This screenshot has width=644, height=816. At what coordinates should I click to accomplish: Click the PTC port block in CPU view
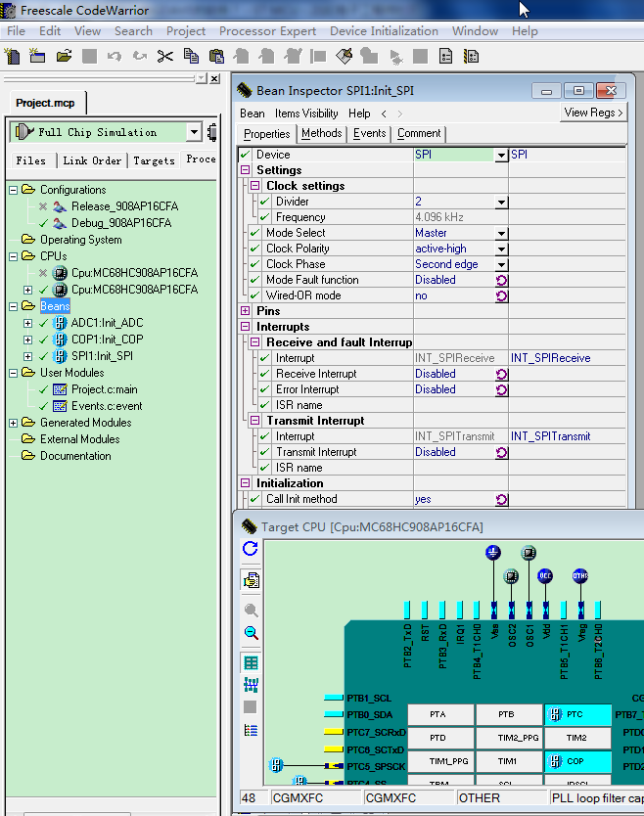(577, 714)
